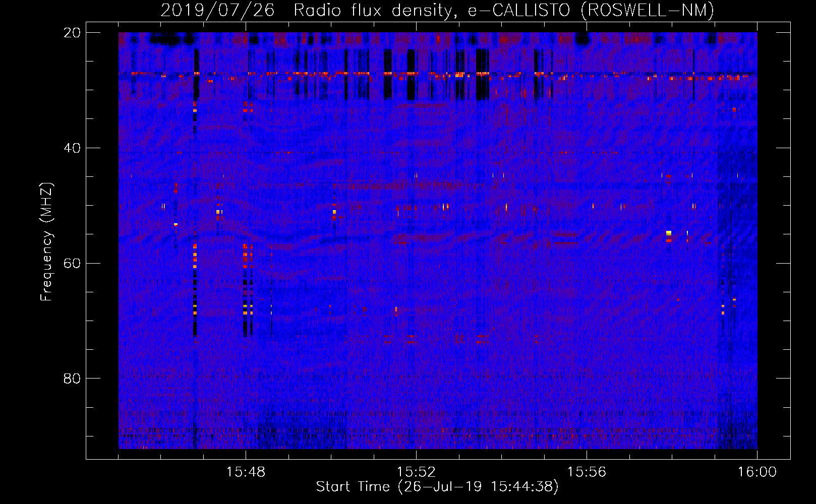Click the 15:56 time axis label
Image resolution: width=816 pixels, height=504 pixels.
coord(587,472)
